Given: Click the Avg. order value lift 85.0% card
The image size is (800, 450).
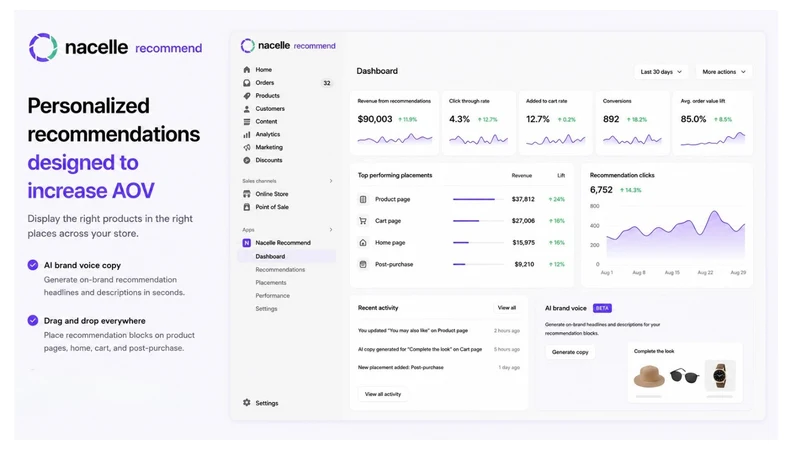Looking at the screenshot, I should click(x=713, y=123).
